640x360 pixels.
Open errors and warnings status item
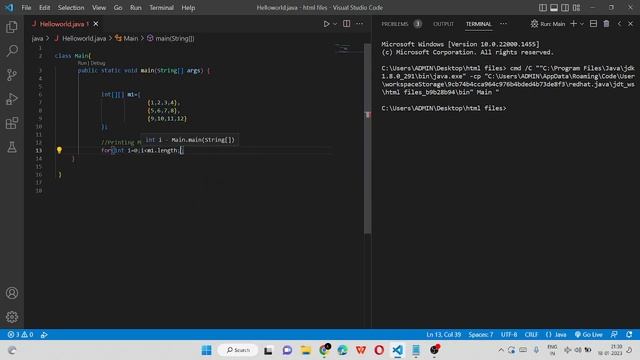(20, 334)
